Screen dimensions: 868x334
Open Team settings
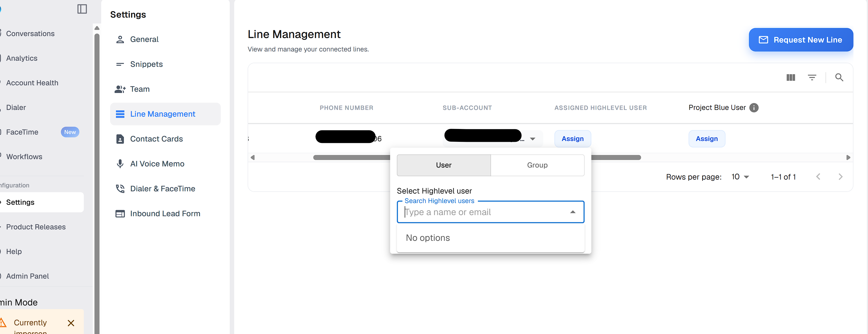(165, 89)
